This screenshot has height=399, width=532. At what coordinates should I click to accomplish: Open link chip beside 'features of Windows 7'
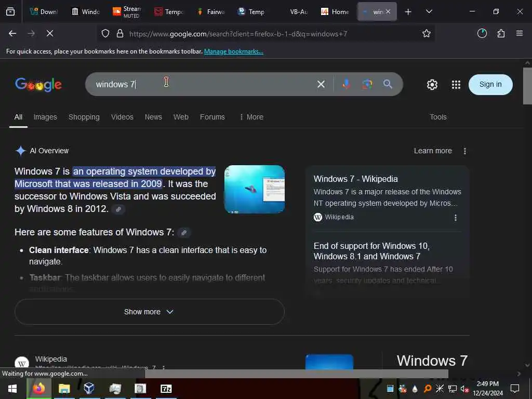(184, 233)
